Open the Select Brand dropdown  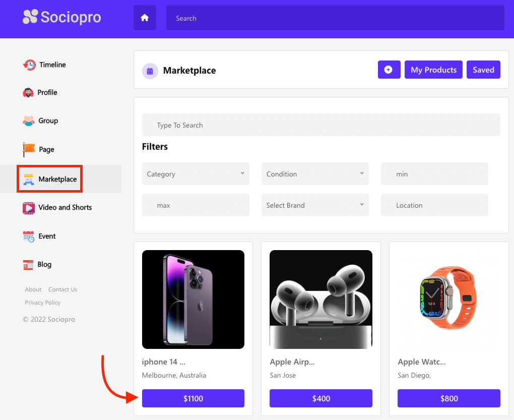point(315,205)
